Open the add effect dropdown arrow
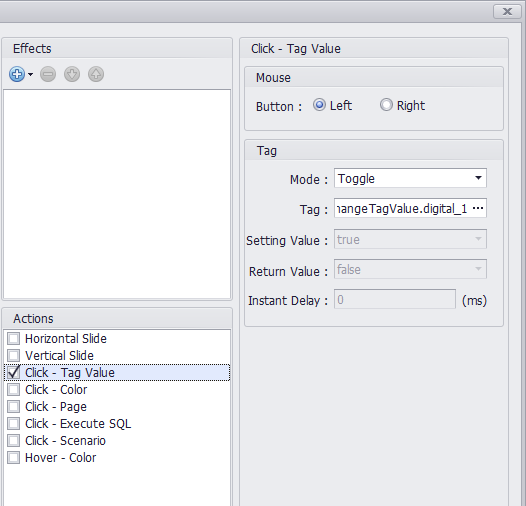The height and width of the screenshot is (506, 526). click(31, 74)
